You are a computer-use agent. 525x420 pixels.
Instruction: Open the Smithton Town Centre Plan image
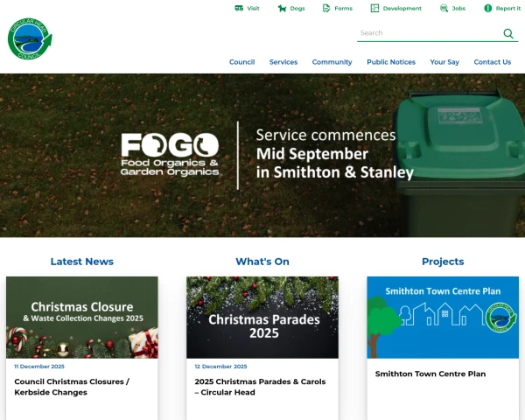click(x=443, y=317)
